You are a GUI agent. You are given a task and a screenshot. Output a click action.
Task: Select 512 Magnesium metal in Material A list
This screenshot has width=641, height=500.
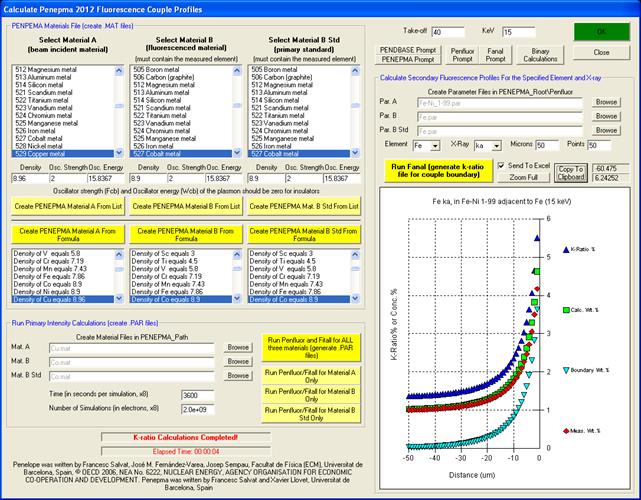(63, 70)
